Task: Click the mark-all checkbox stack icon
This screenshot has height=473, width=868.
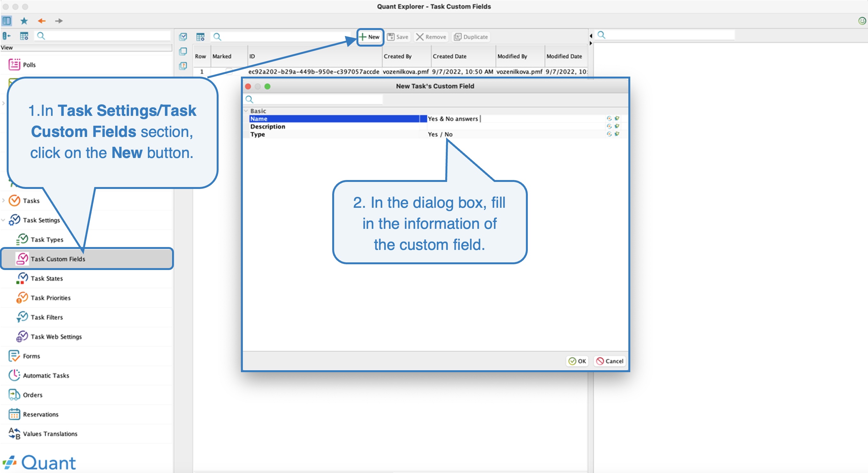Action: [183, 36]
